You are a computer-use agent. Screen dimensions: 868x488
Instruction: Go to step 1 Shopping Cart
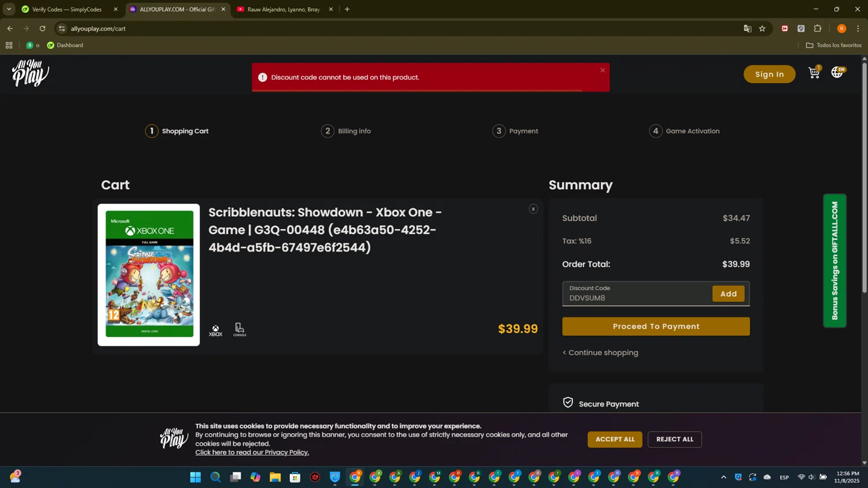click(176, 131)
